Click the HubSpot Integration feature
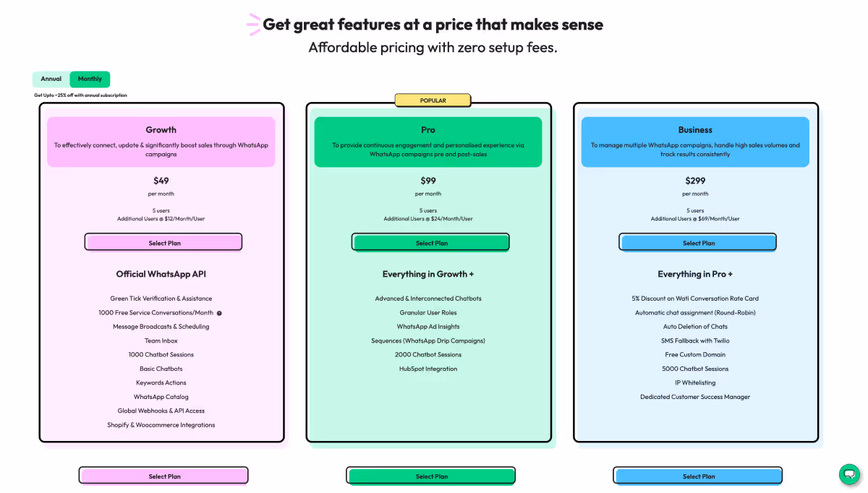The width and height of the screenshot is (868, 493). [x=428, y=369]
